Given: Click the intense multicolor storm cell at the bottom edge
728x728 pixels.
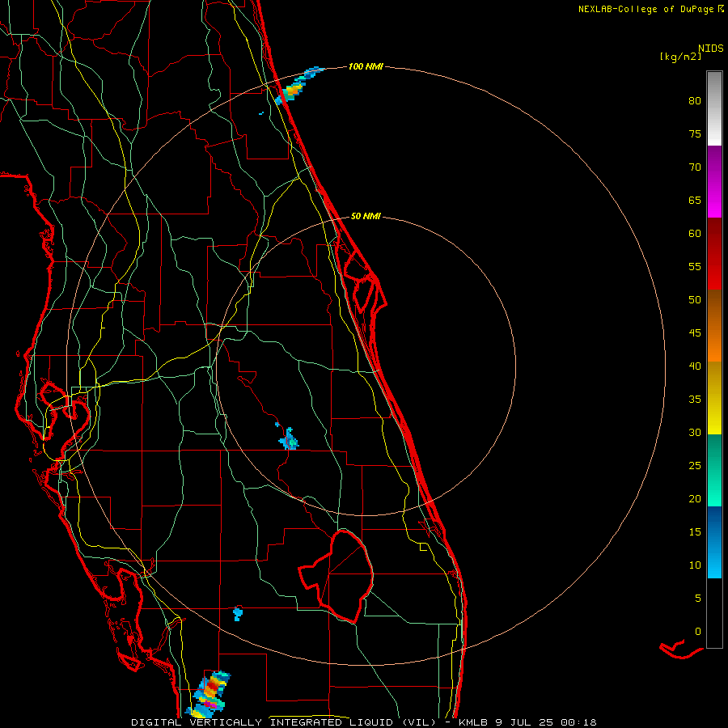Looking at the screenshot, I should (x=210, y=694).
